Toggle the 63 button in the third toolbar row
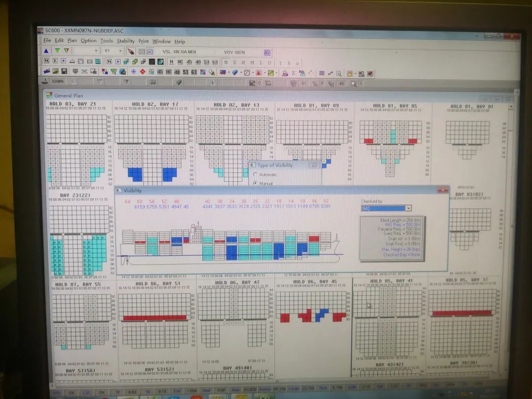The image size is (532, 399). 194,72
